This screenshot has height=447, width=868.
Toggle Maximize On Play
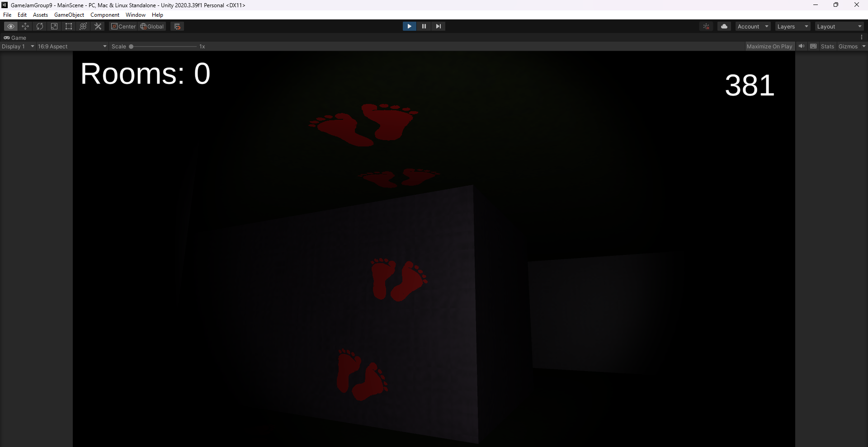click(x=769, y=46)
